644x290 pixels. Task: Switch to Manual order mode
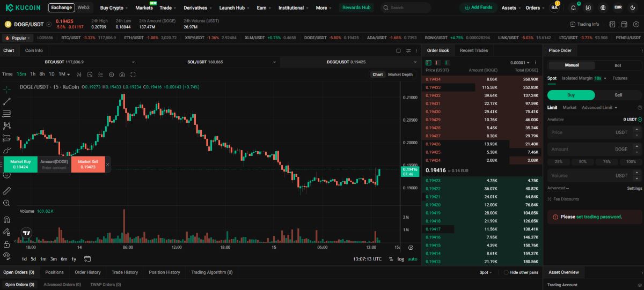point(572,65)
